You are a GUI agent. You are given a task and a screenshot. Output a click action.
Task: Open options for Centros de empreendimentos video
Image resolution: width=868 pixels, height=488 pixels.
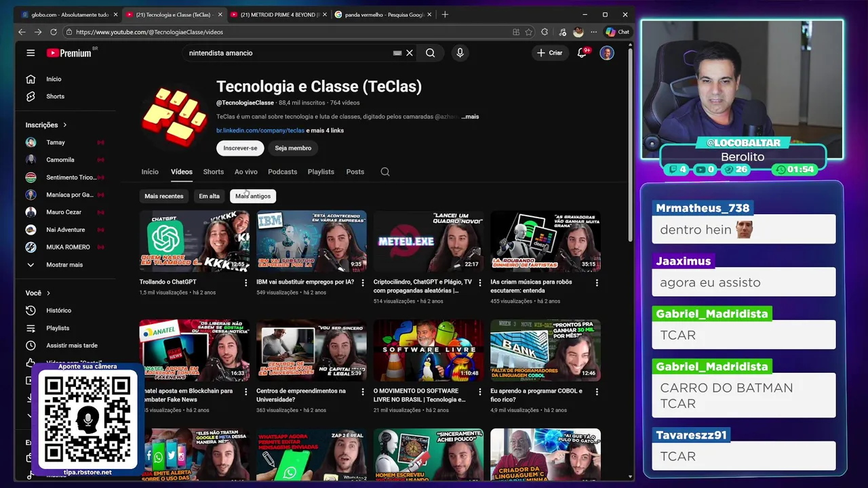pos(363,392)
